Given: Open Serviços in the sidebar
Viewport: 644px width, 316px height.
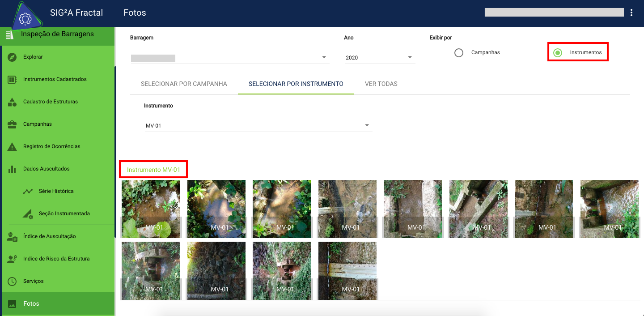Looking at the screenshot, I should coord(58,281).
